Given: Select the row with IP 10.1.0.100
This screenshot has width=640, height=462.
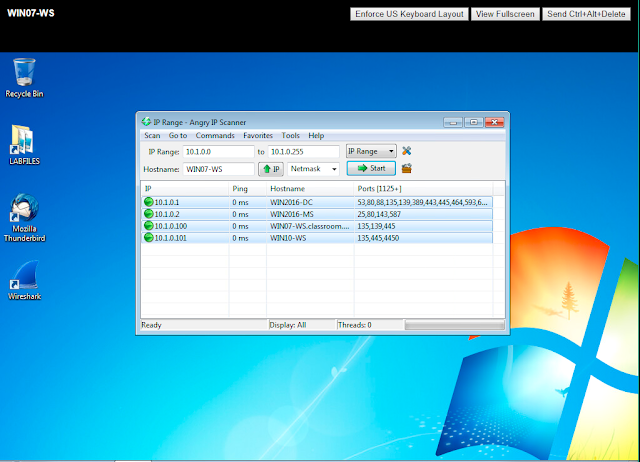Looking at the screenshot, I should (x=317, y=225).
